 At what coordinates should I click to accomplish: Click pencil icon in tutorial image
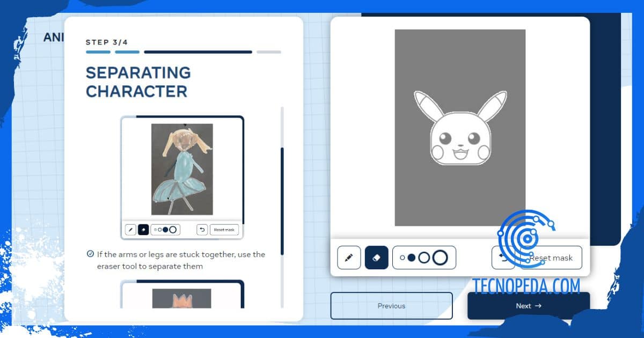tap(130, 230)
